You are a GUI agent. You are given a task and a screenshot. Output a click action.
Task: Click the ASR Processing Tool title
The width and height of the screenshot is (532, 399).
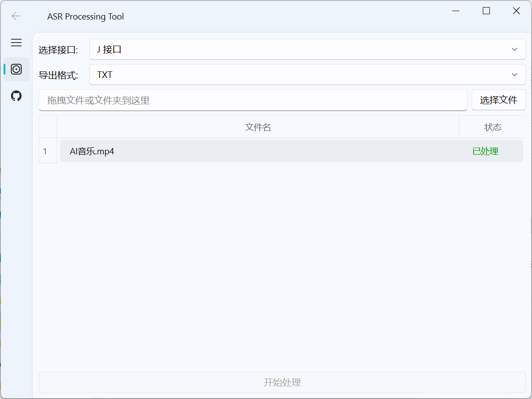86,16
